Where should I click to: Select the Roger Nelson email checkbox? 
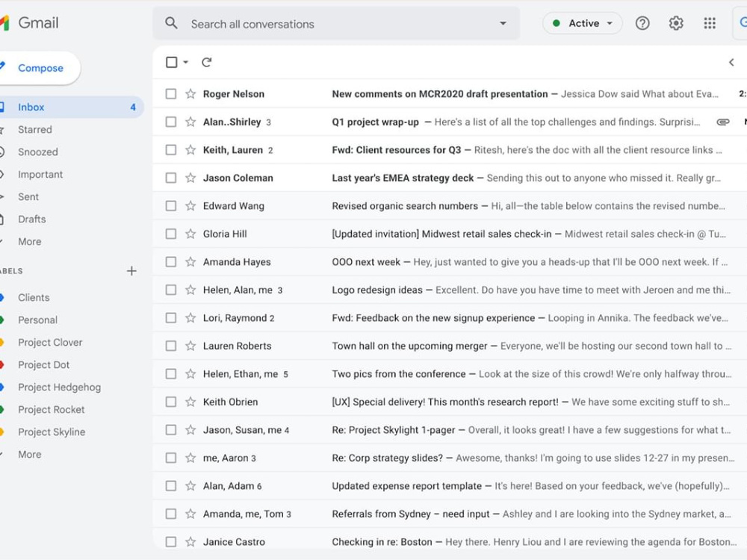(x=170, y=94)
